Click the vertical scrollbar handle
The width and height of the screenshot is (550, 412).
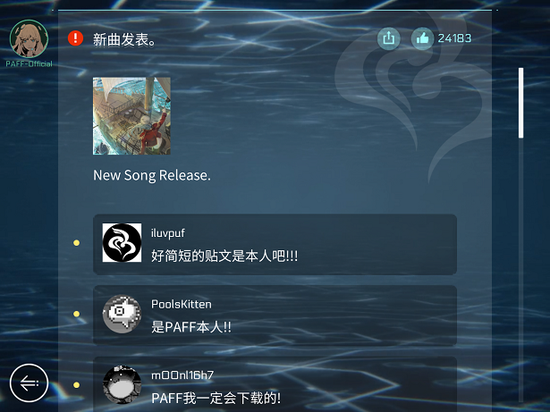tap(521, 103)
